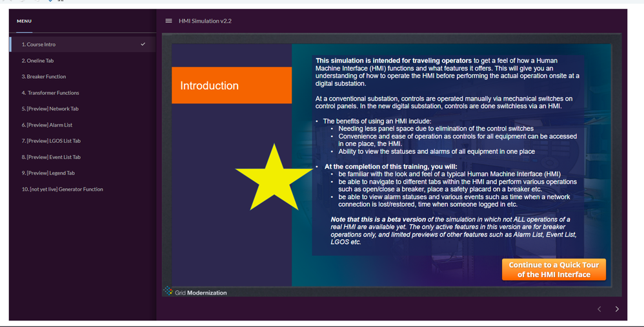Click the HMI Simulation v2.2 title
This screenshot has height=327, width=644.
(x=205, y=21)
